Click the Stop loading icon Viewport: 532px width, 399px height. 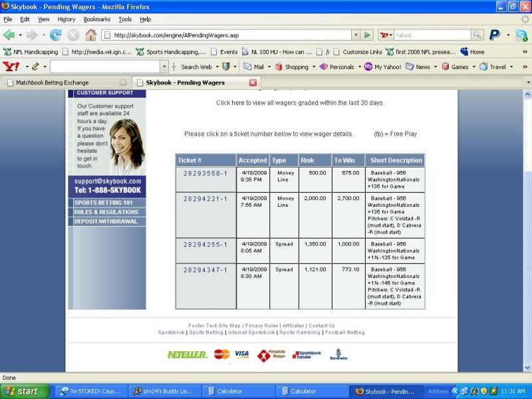73,35
